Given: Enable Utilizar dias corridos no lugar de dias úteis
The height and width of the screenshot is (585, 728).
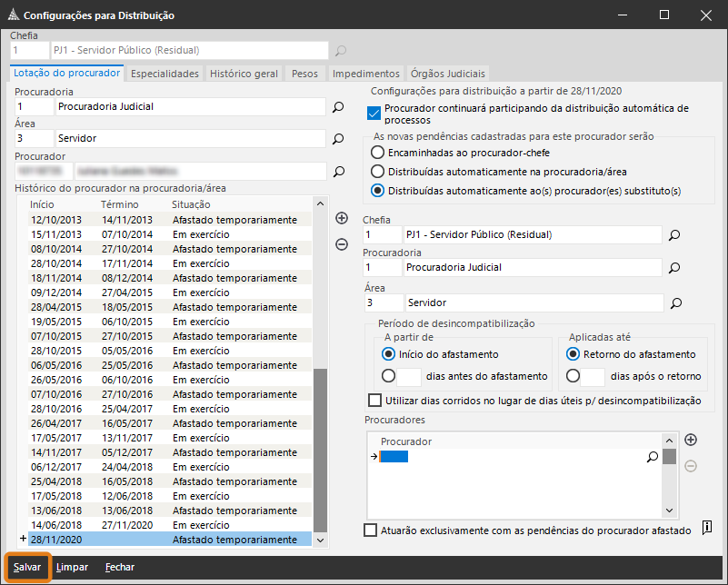Looking at the screenshot, I should (374, 401).
